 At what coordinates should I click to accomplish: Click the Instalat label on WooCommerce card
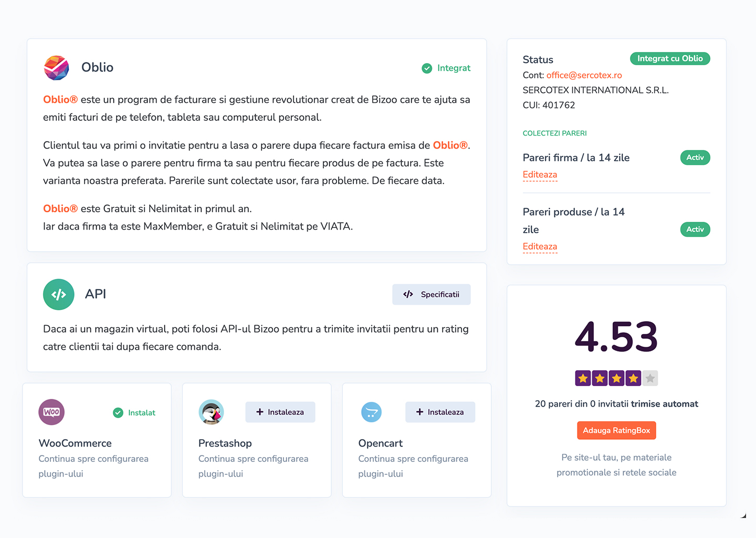[142, 413]
